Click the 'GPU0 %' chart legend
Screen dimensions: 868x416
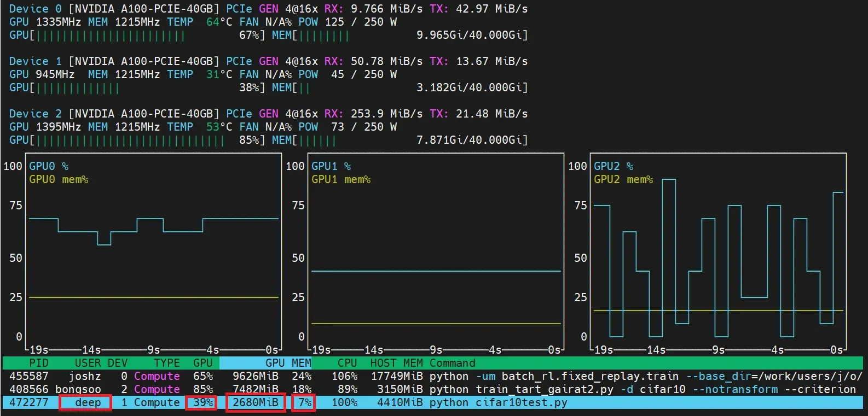tap(49, 166)
